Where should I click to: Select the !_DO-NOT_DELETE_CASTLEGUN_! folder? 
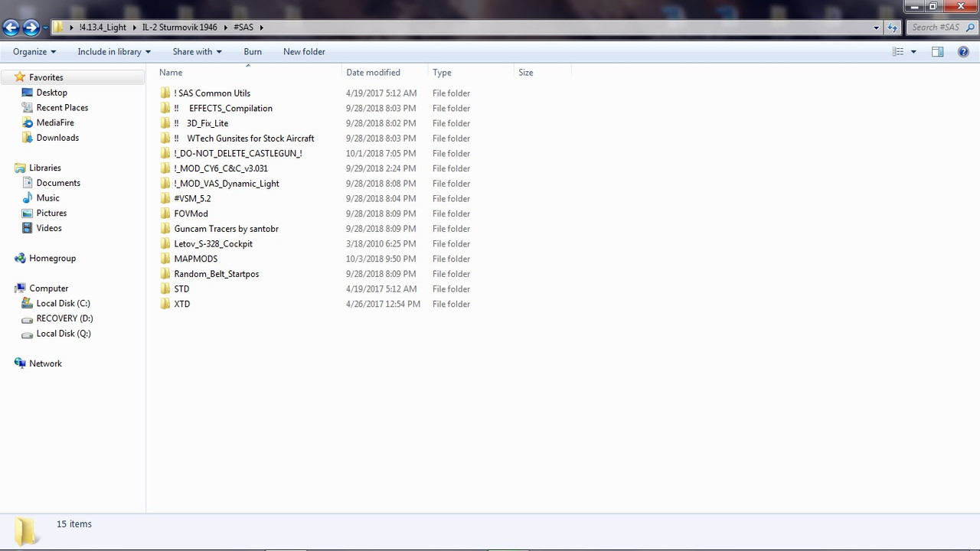pyautogui.click(x=238, y=153)
